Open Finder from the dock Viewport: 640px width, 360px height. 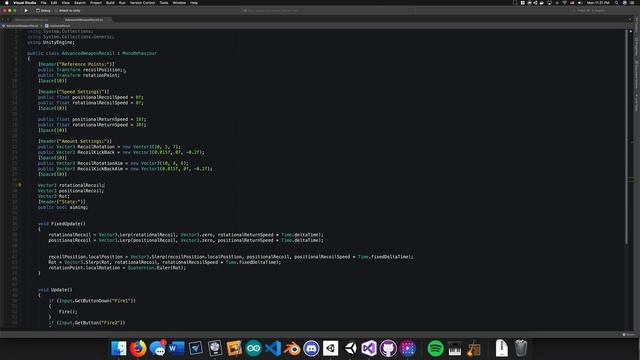[x=119, y=348]
